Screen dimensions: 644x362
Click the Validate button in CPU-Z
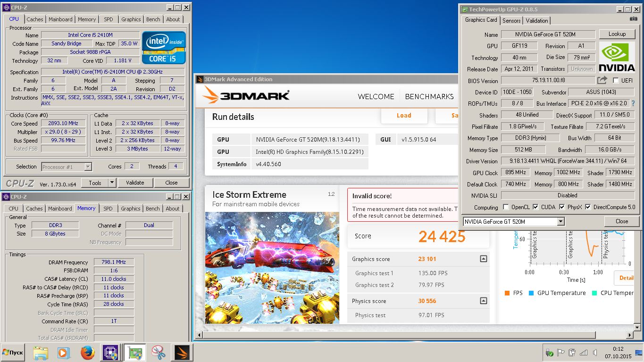[135, 183]
